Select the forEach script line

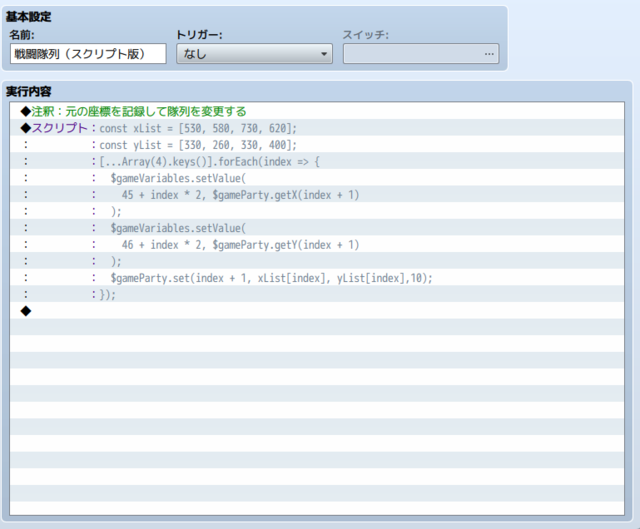[x=317, y=161]
